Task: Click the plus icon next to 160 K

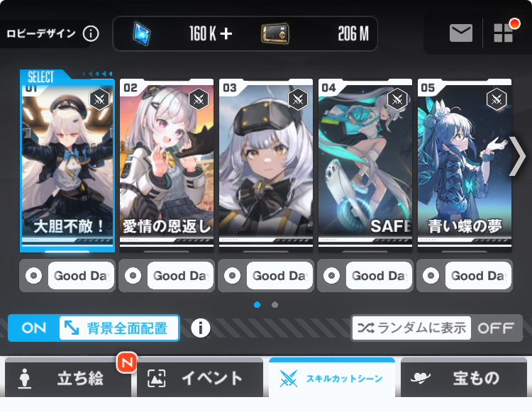Action: (226, 33)
